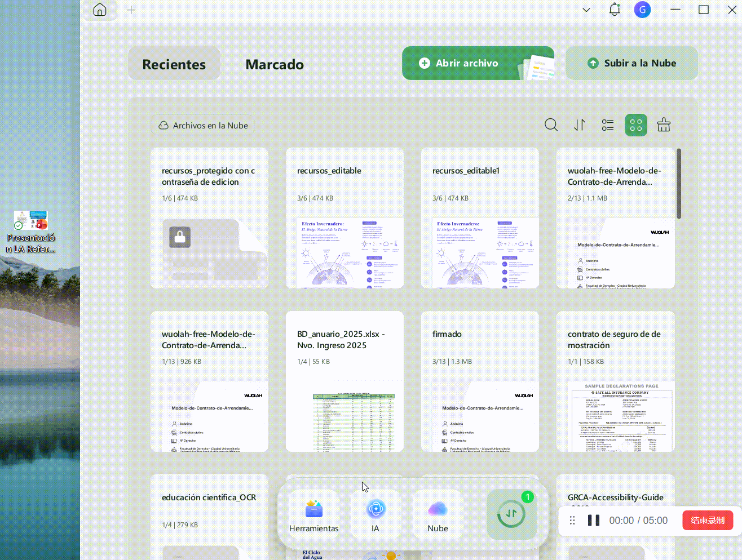742x560 pixels.
Task: Open the IA assistant
Action: point(376,514)
